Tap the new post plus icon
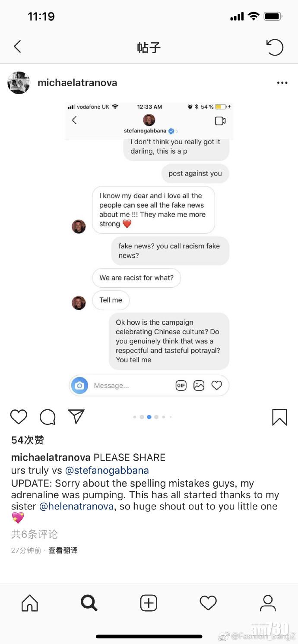Screen dimensions: 298x644 click(149, 603)
